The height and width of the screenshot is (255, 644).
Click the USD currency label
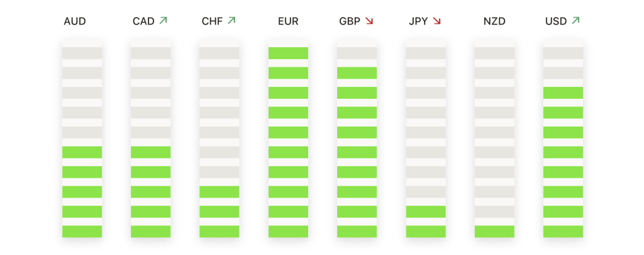(x=556, y=21)
